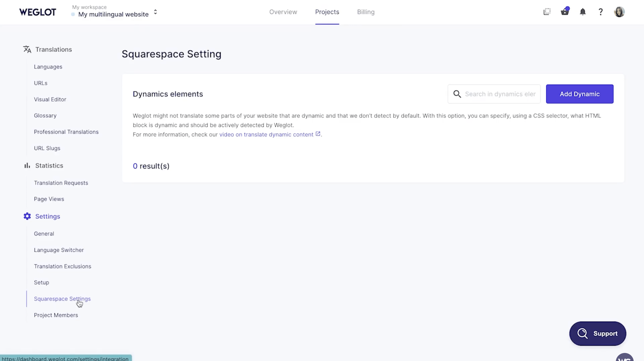Click the Weglot logo
The height and width of the screenshot is (361, 644).
pos(38,12)
